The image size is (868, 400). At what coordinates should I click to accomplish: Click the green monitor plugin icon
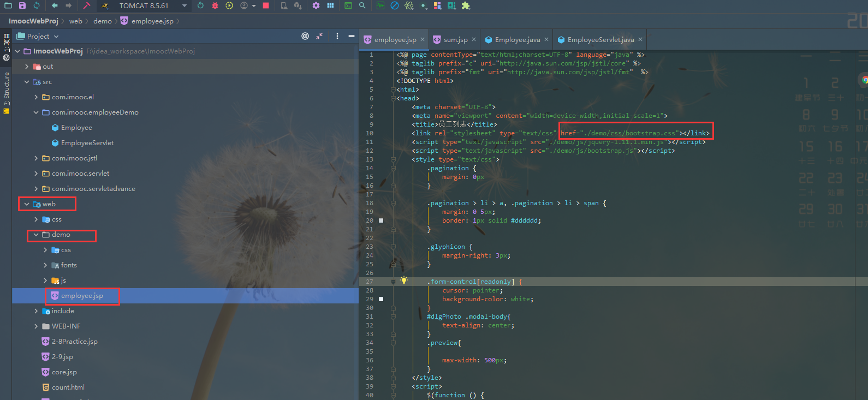tap(381, 5)
